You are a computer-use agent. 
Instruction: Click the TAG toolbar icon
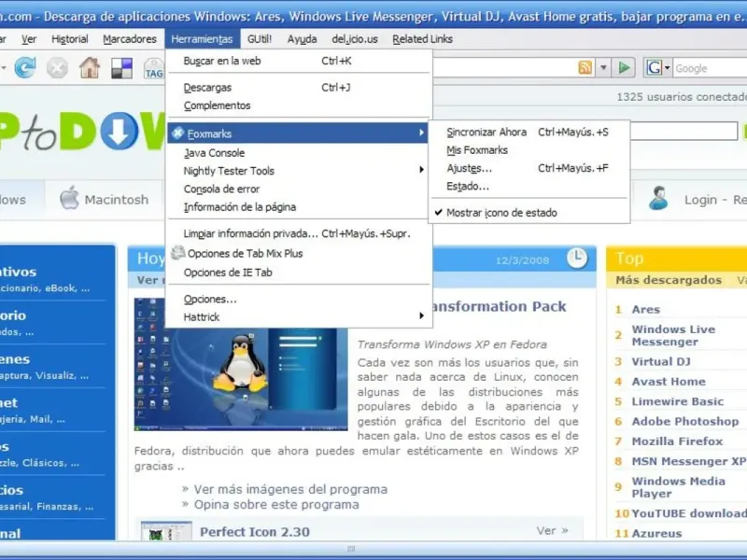tap(153, 68)
